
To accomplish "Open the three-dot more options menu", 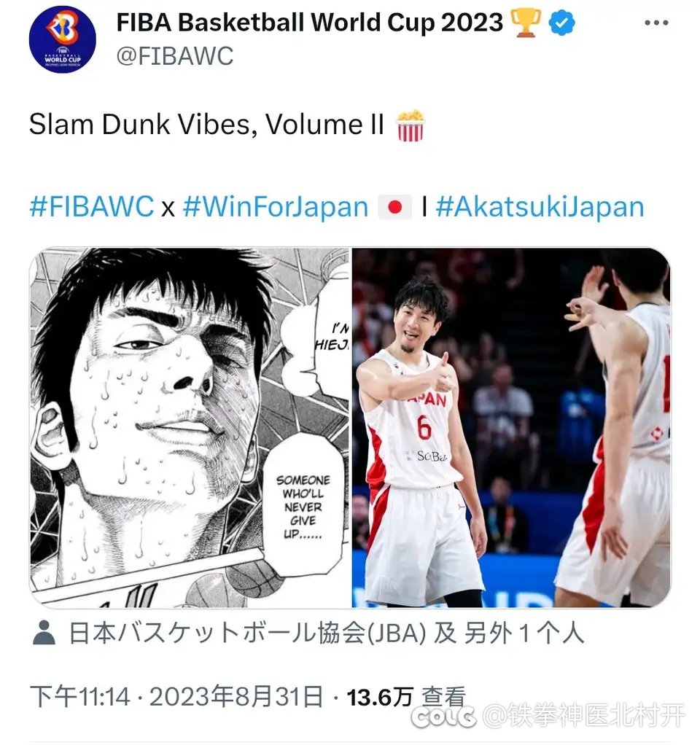I will 656,23.
